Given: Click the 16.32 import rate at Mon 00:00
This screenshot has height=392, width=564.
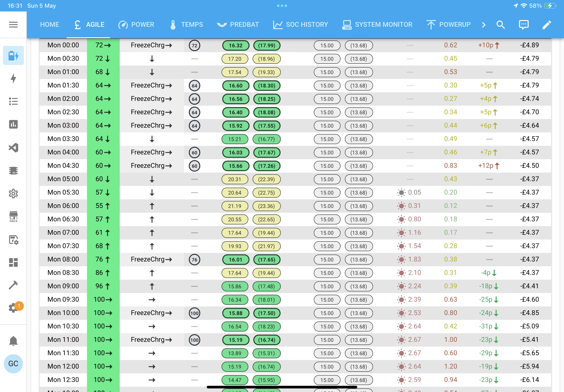Looking at the screenshot, I should point(235,45).
